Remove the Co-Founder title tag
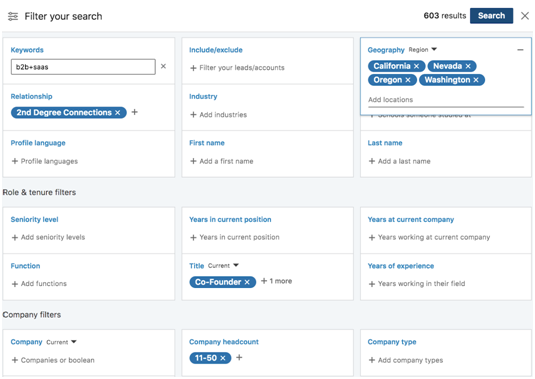 pos(247,282)
